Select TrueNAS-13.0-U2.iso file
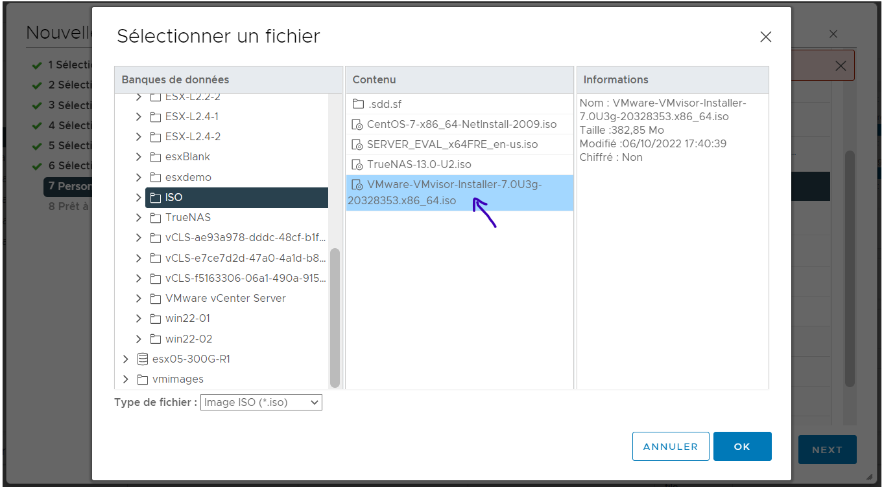 [459, 165]
